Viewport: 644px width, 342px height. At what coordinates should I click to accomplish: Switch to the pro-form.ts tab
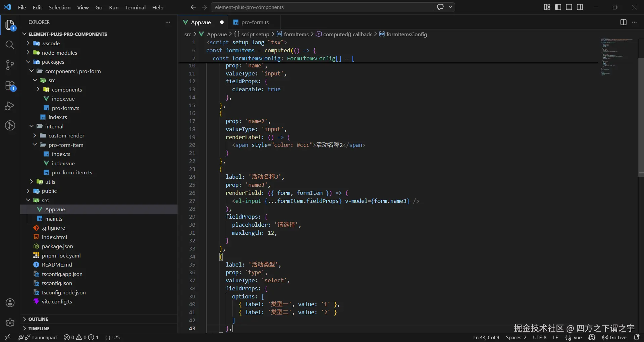[x=255, y=22]
